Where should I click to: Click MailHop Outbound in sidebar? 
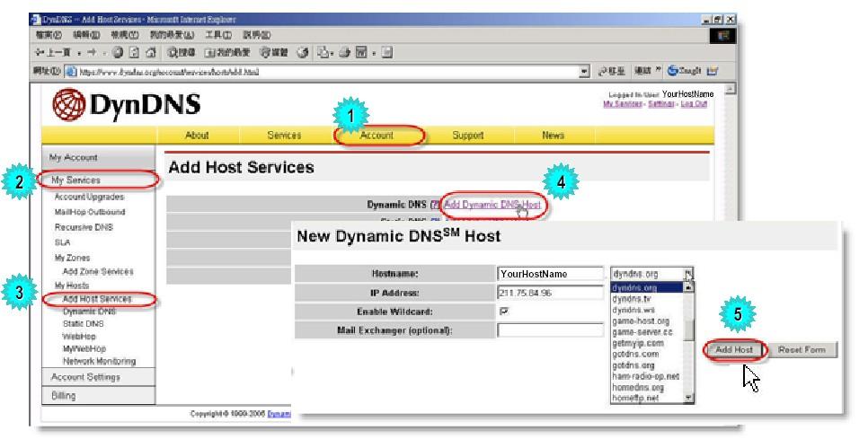[x=90, y=212]
